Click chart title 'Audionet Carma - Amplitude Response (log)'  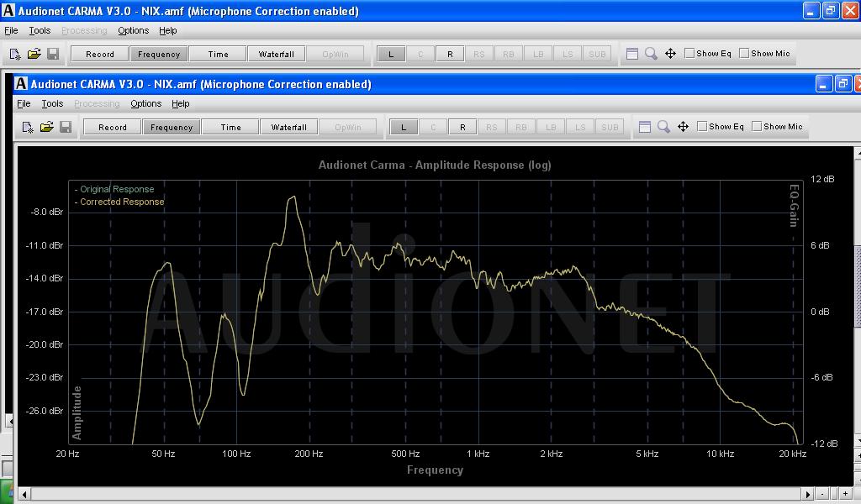tap(435, 165)
